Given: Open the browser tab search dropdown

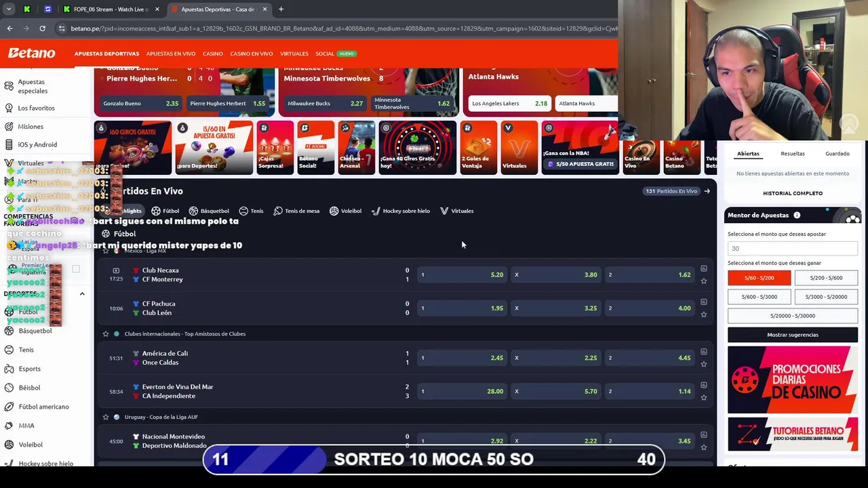Looking at the screenshot, I should coord(9,9).
